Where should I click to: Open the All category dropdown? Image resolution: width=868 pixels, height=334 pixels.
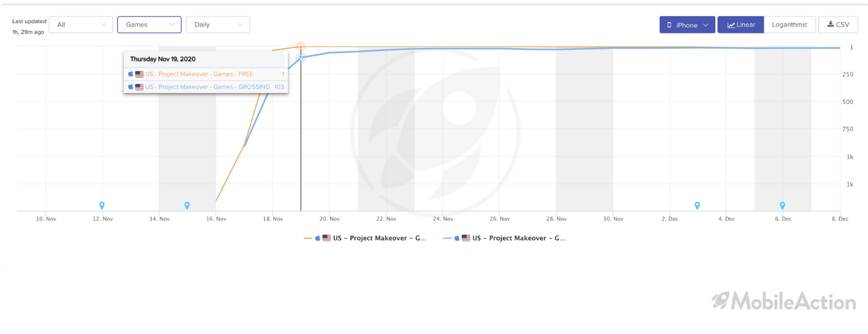81,25
